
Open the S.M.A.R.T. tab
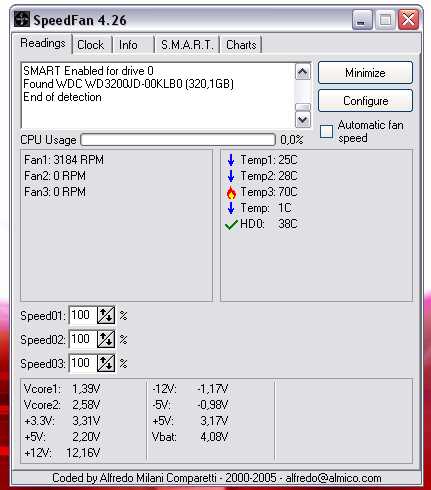point(187,45)
